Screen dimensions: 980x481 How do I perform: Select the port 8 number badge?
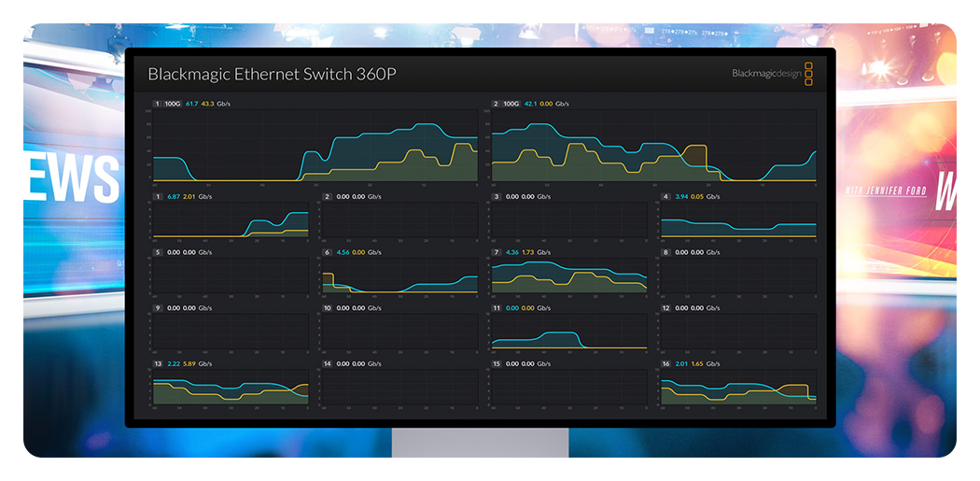[665, 252]
